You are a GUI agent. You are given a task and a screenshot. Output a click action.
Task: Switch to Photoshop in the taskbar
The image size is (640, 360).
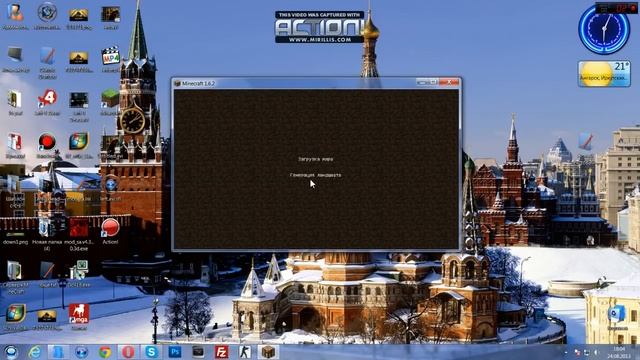tap(175, 352)
